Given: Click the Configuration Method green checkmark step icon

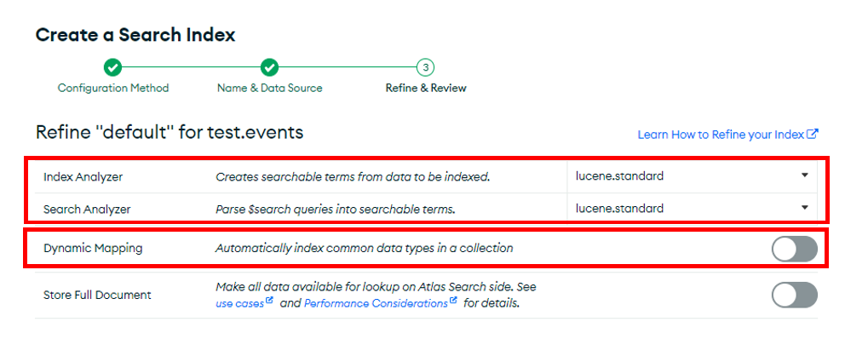Looking at the screenshot, I should coord(113,67).
